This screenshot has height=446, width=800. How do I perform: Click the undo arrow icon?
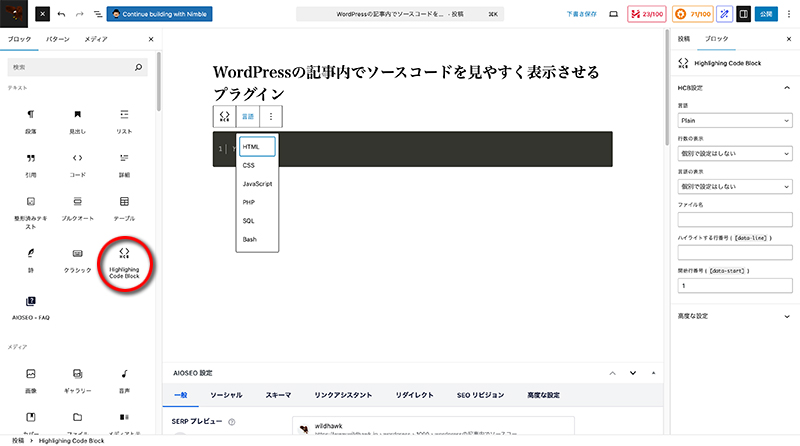pyautogui.click(x=62, y=15)
